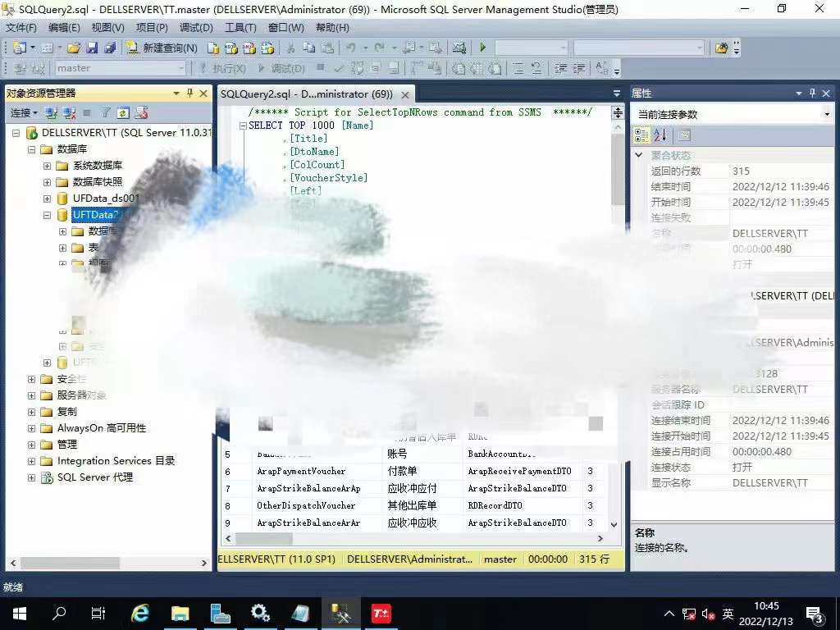Click the Parse checkmark icon
The image size is (840, 630).
coord(339,68)
